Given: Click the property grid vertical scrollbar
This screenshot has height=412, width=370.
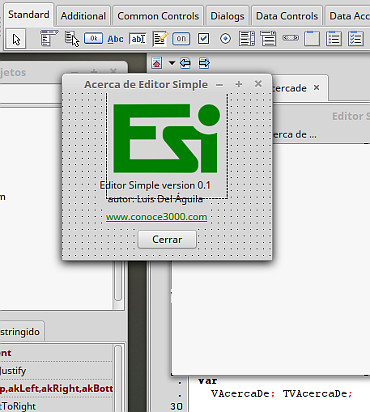Looking at the screenshot, I should 118,378.
